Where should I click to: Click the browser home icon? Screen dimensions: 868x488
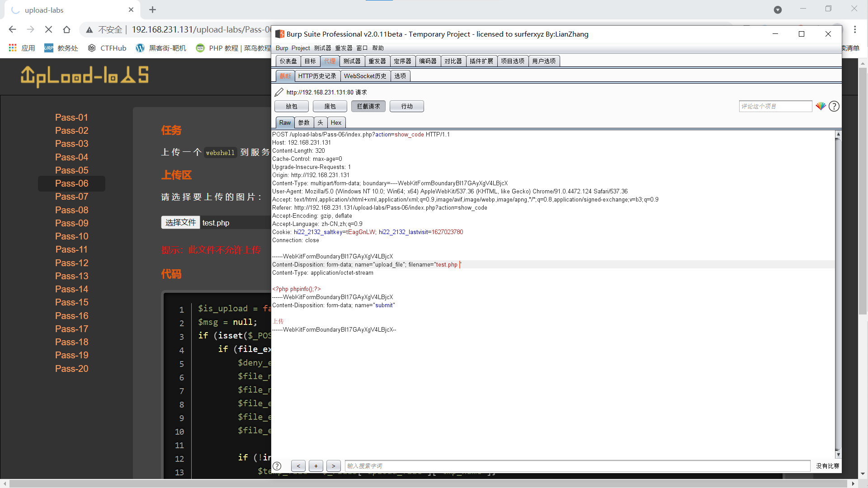pos(66,29)
